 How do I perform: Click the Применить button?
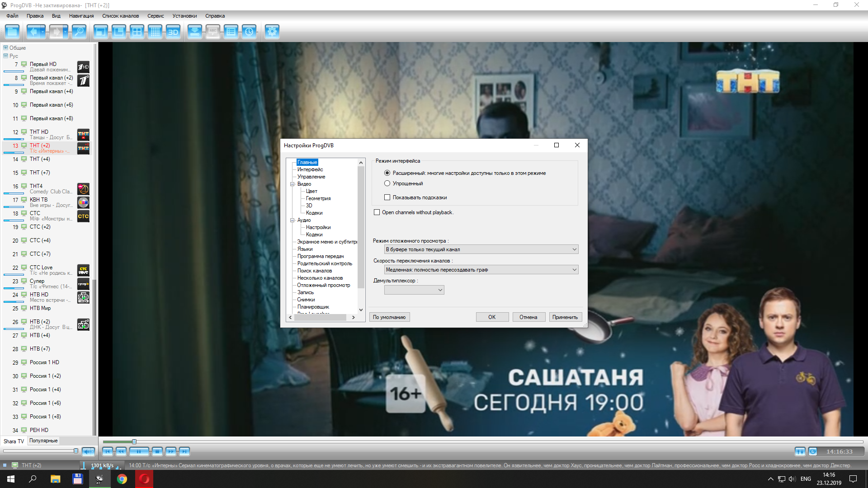pyautogui.click(x=565, y=317)
